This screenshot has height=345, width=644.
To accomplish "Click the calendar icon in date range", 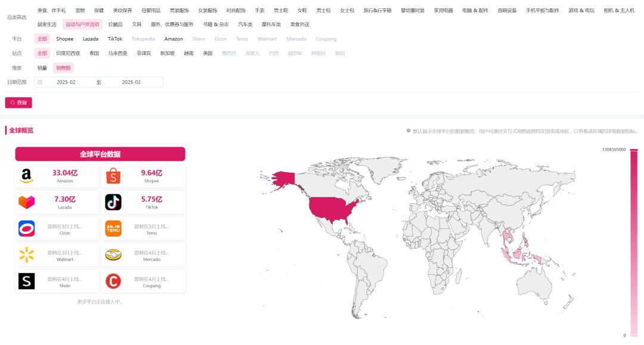I will tap(40, 82).
